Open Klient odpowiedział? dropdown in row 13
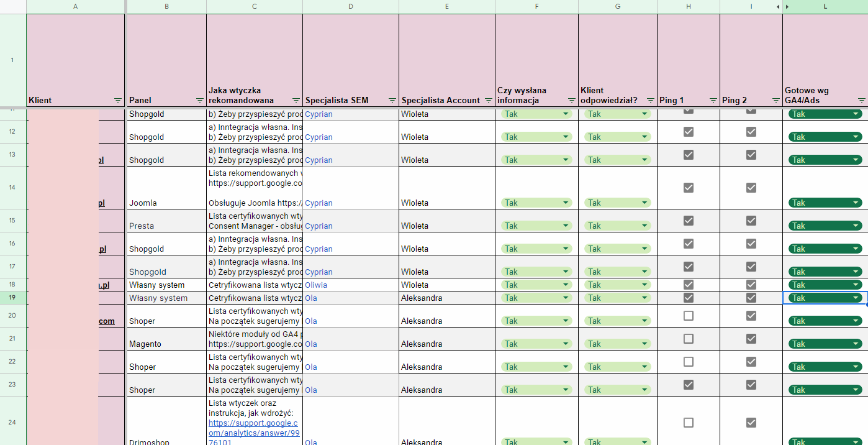 pos(617,160)
